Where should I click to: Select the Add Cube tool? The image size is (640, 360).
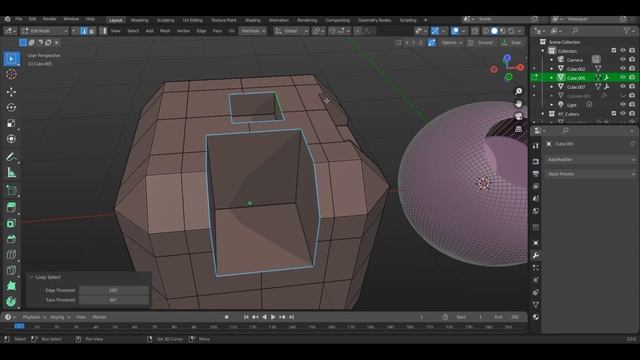coord(11,190)
